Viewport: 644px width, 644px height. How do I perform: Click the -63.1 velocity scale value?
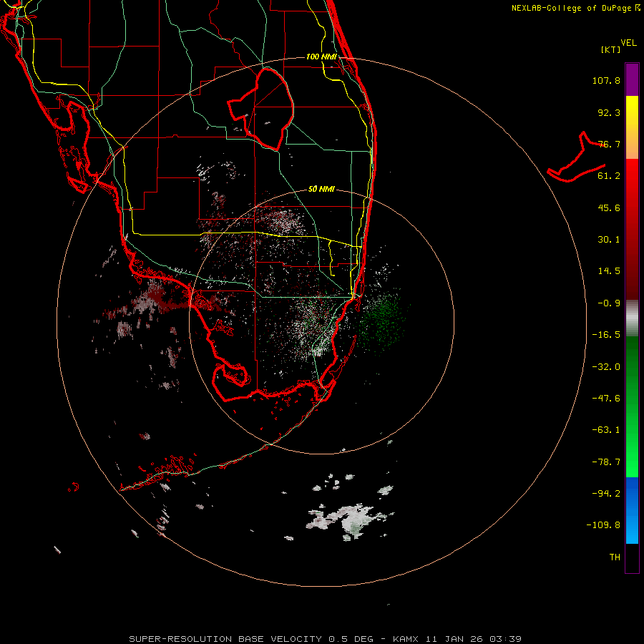606,430
